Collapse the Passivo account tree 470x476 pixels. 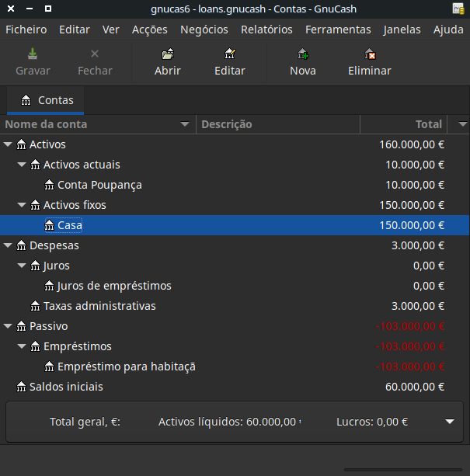8,326
